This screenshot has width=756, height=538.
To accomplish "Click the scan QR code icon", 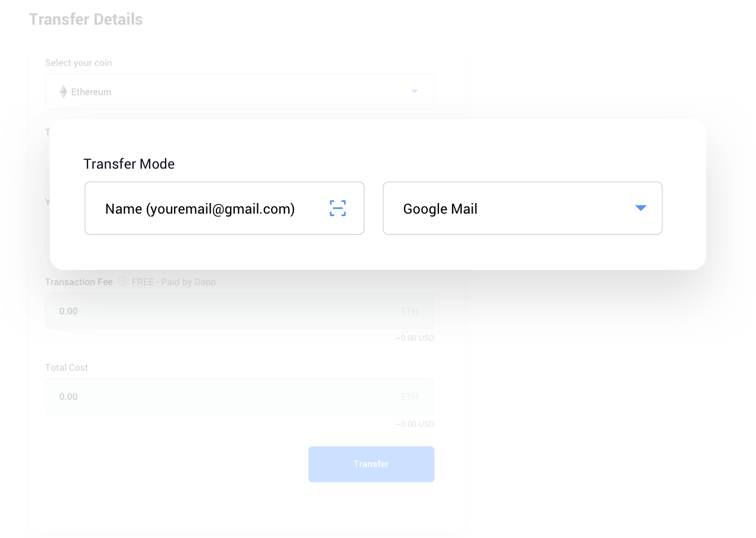I will (x=338, y=208).
